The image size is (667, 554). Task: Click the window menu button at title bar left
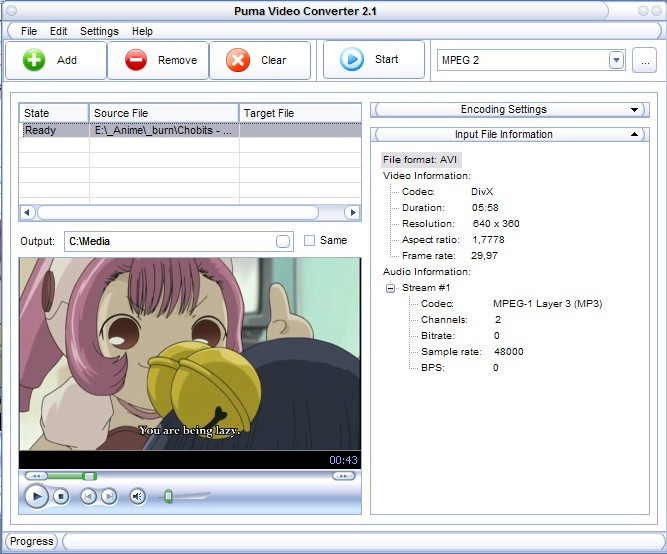(x=11, y=10)
